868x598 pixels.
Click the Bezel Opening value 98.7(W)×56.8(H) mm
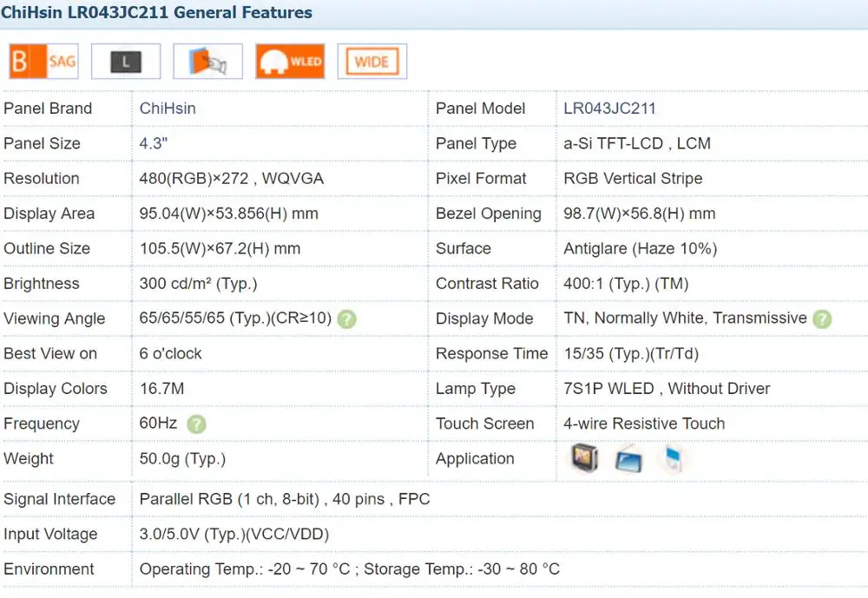pos(640,214)
